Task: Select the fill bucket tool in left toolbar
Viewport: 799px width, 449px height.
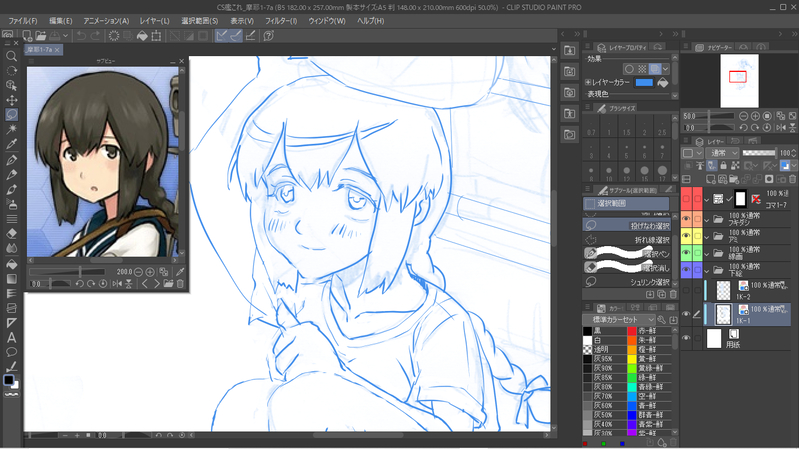Action: click(11, 265)
